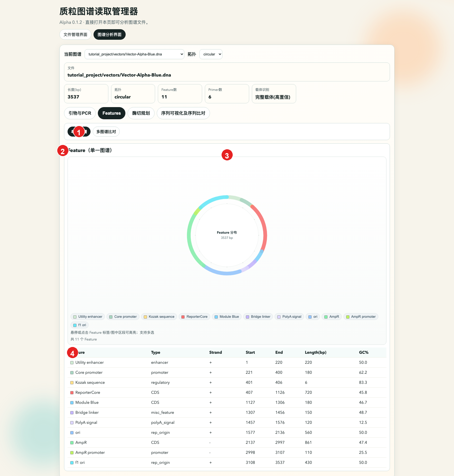Viewport: 454px width, 476px height.
Task: Open the 当前图谱 file dropdown
Action: 134,54
